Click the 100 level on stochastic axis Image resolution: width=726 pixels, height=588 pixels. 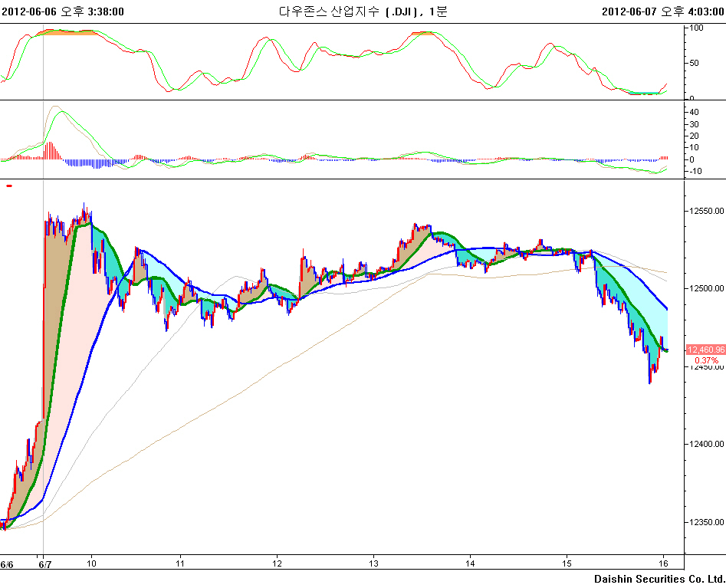[697, 28]
